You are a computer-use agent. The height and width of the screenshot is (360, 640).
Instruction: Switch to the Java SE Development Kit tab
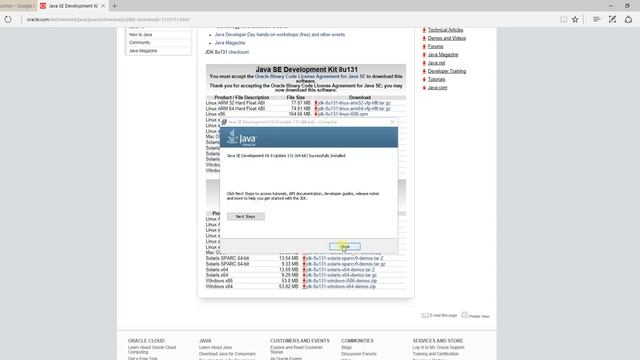point(73,6)
